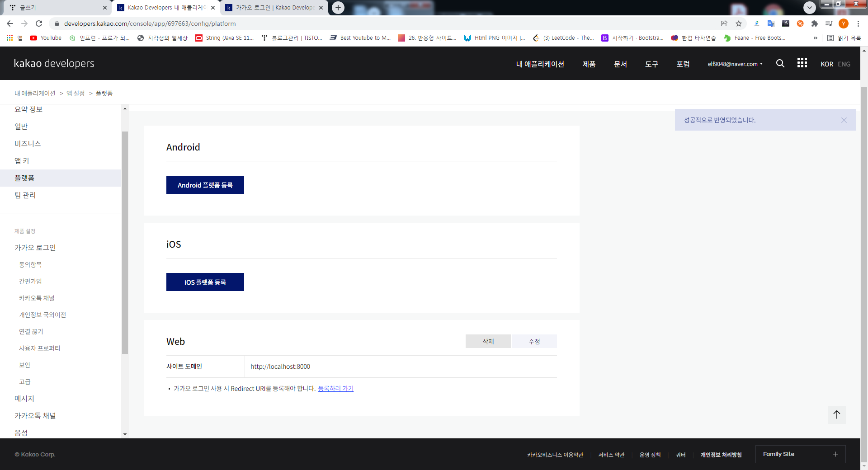The width and height of the screenshot is (868, 470).
Task: Bookmark this page with the star icon
Action: [739, 23]
